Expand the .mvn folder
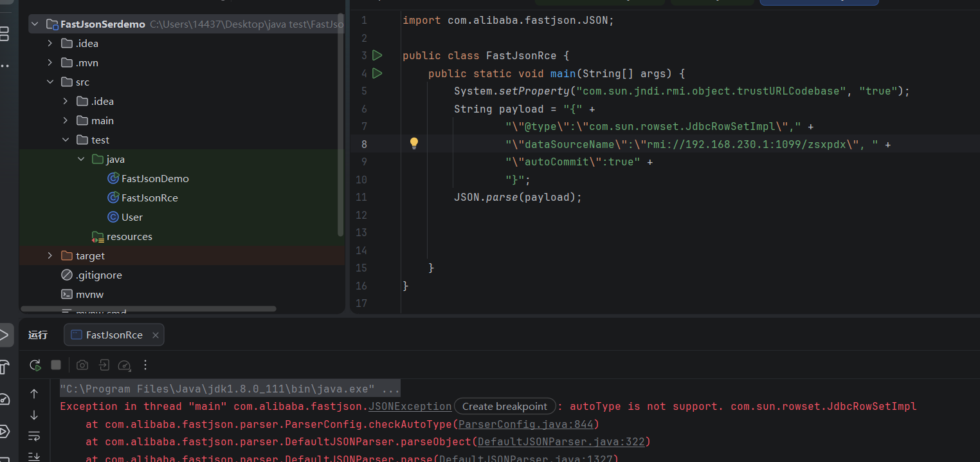Viewport: 980px width, 462px height. tap(50, 62)
